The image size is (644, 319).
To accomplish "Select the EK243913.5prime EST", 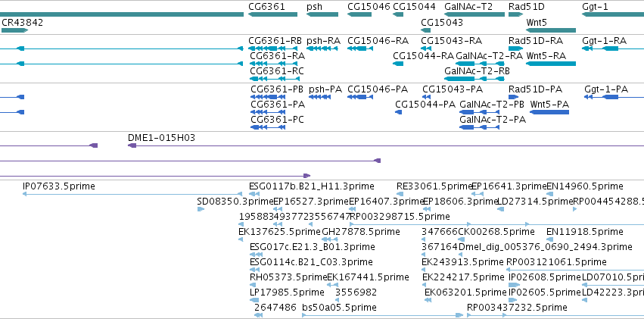I will pos(425,269).
